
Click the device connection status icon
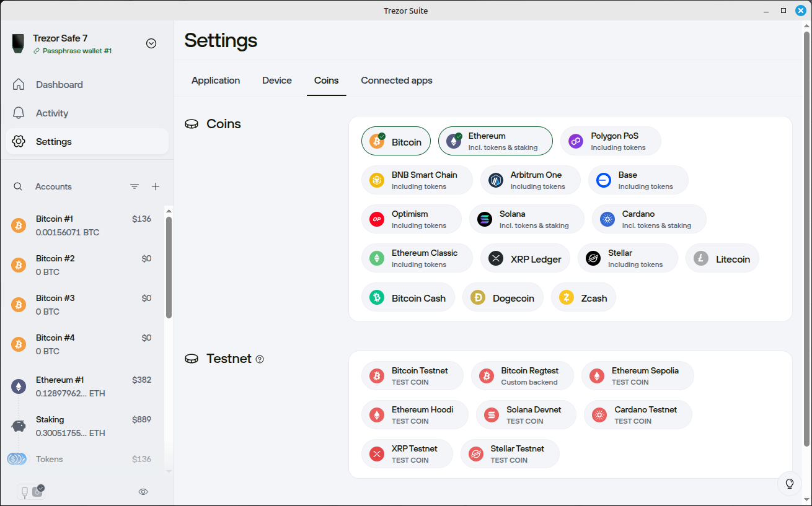(x=31, y=492)
